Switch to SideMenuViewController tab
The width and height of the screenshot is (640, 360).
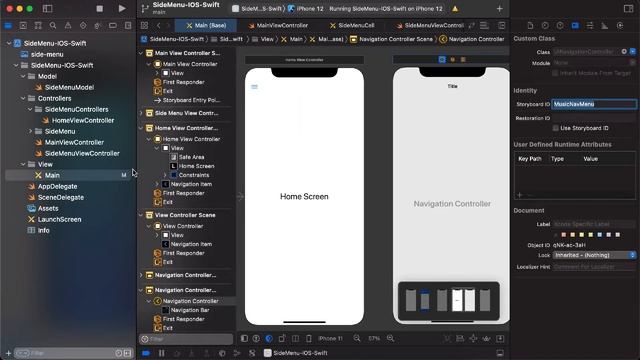tap(429, 25)
